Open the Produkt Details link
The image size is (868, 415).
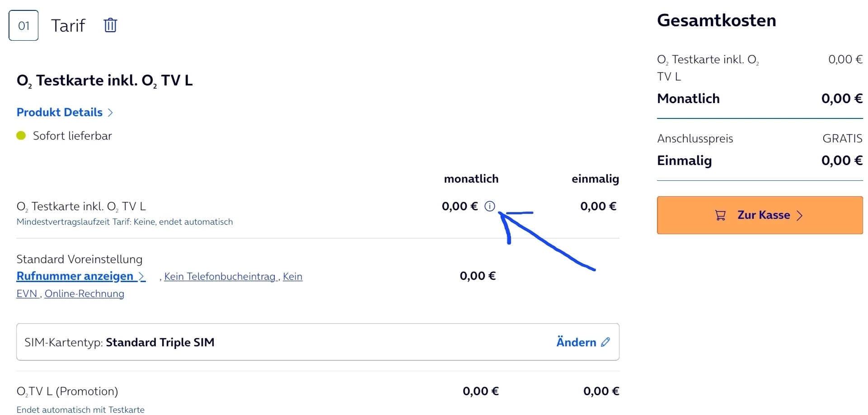click(x=60, y=113)
